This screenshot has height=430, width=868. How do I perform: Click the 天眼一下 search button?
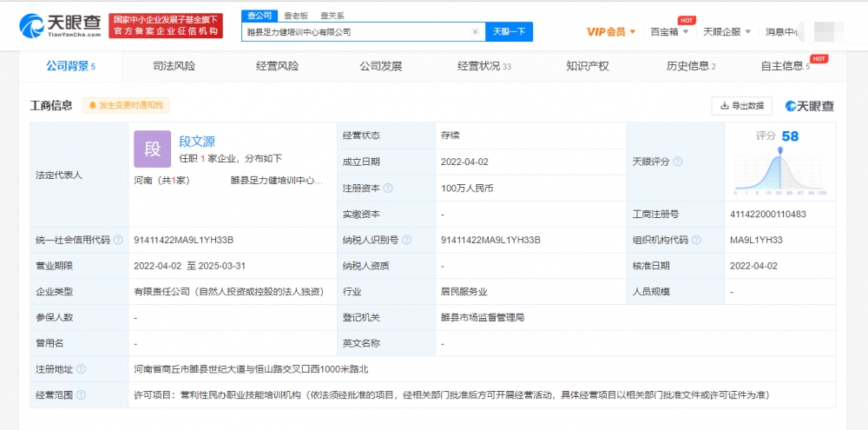pos(510,32)
